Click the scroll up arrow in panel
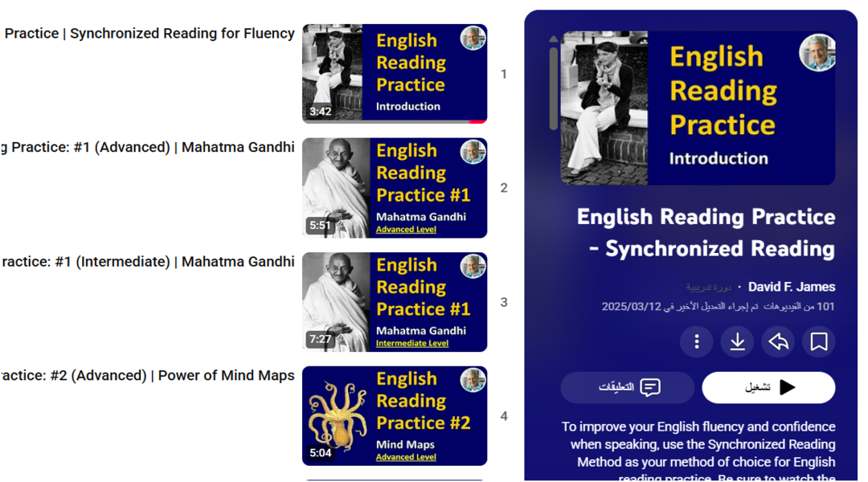Viewport: 868px width, 482px height. click(x=553, y=39)
